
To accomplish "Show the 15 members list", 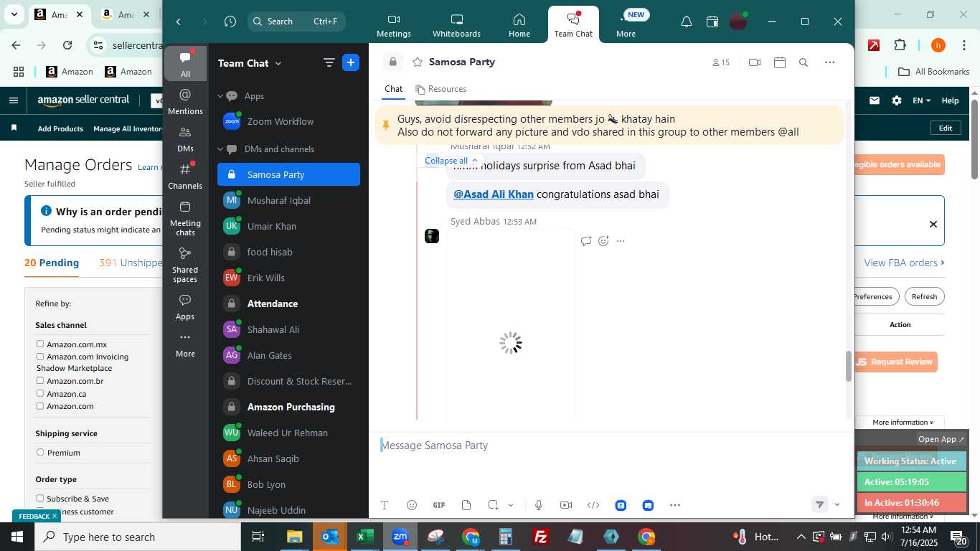I will [x=720, y=62].
